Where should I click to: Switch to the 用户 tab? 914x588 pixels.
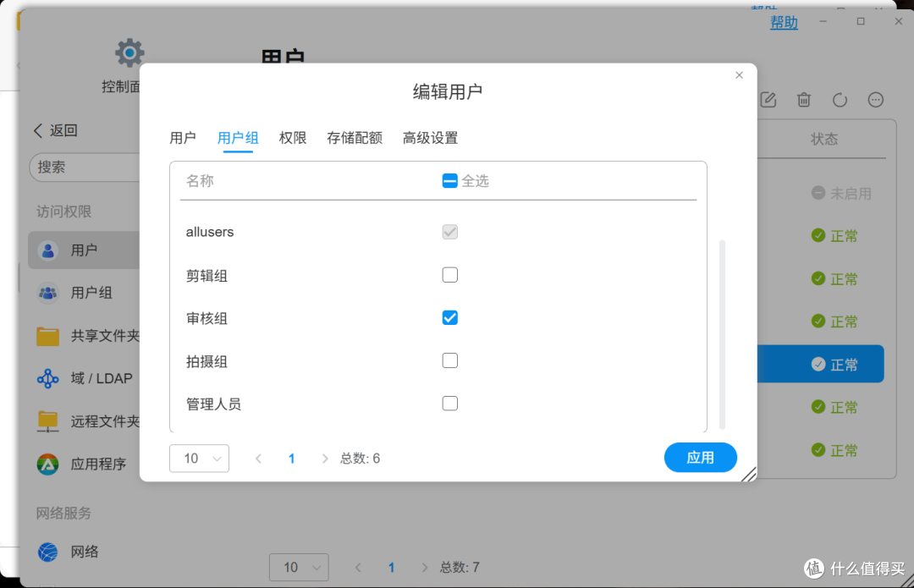183,138
